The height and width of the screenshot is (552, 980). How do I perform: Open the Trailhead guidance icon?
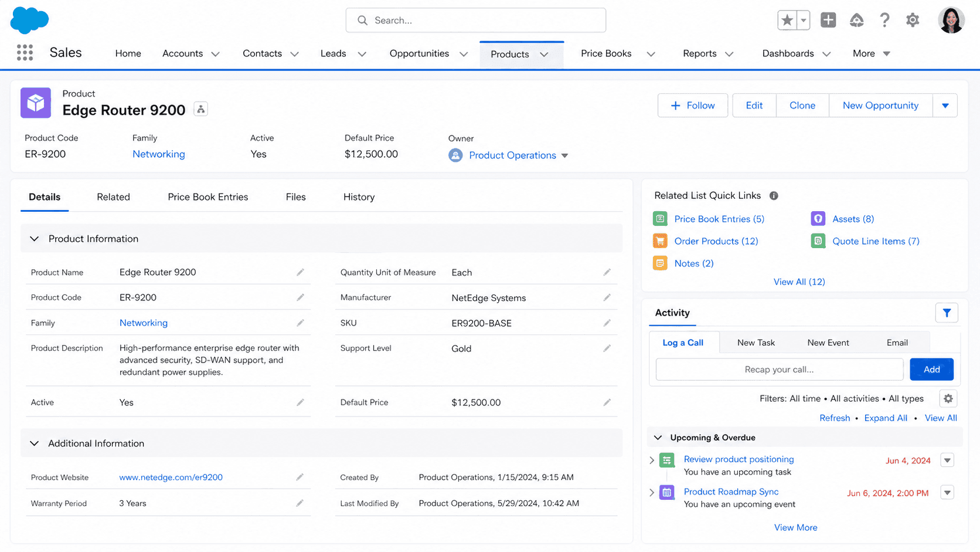point(856,20)
